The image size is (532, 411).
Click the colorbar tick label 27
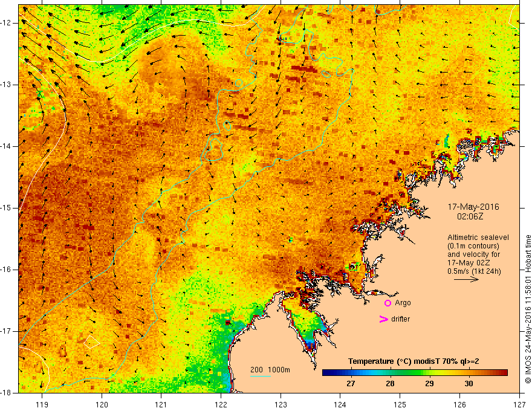coord(351,384)
